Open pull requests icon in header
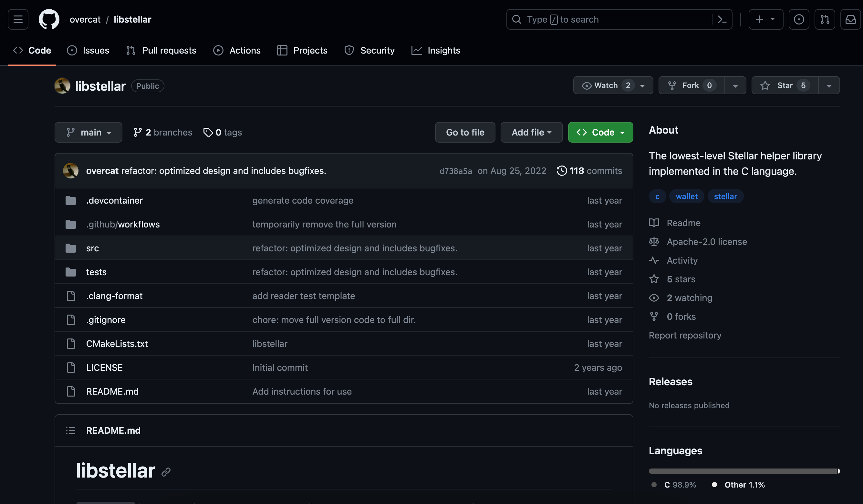The height and width of the screenshot is (504, 863). pos(824,19)
